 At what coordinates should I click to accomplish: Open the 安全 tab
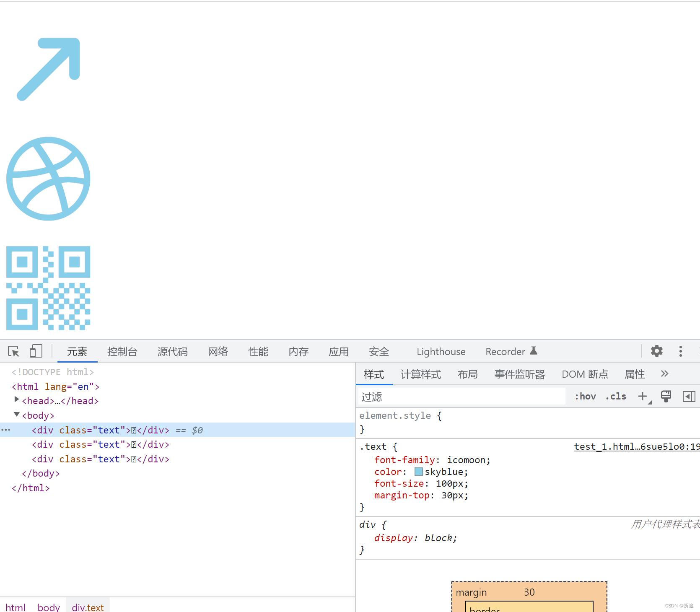pyautogui.click(x=379, y=352)
